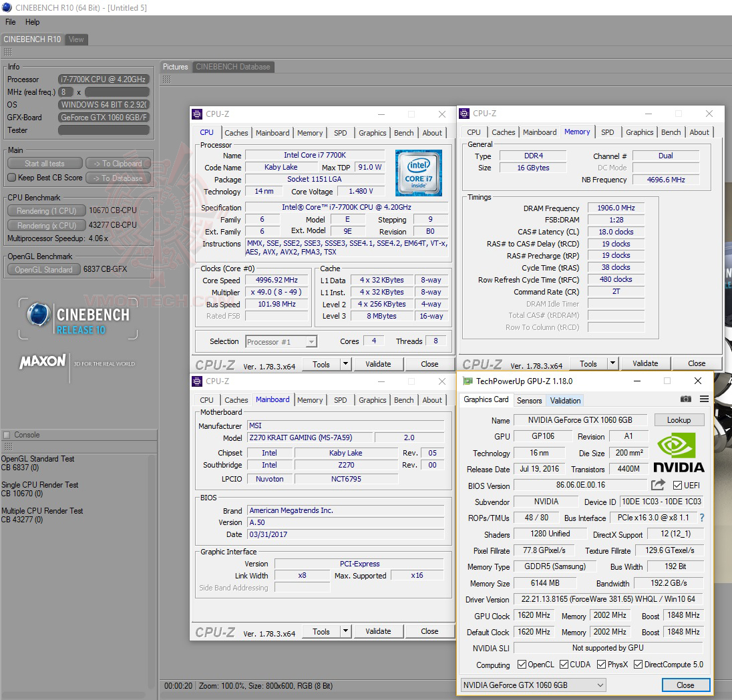The width and height of the screenshot is (732, 700).
Task: Open the File menu in Cinebench
Action: (9, 21)
